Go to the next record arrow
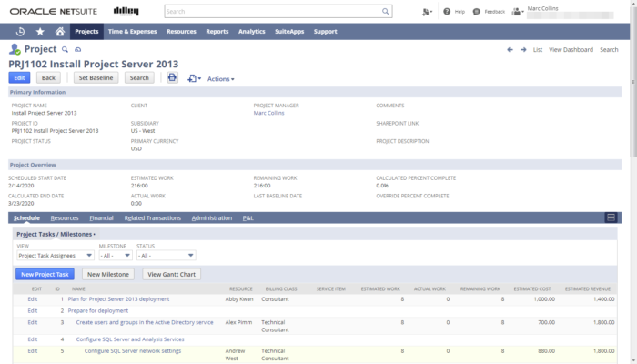 coord(523,49)
